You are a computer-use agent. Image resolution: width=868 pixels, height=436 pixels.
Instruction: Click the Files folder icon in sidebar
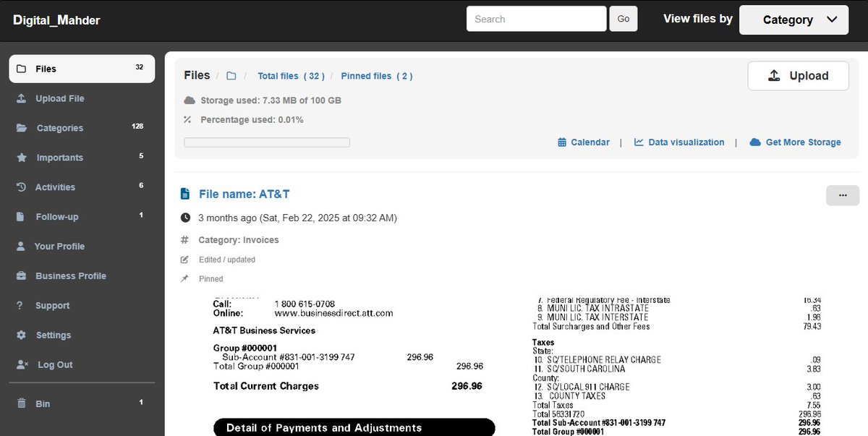(21, 69)
